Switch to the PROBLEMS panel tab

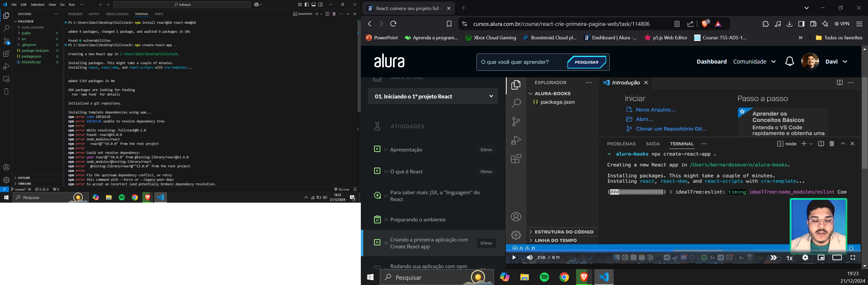pyautogui.click(x=75, y=14)
